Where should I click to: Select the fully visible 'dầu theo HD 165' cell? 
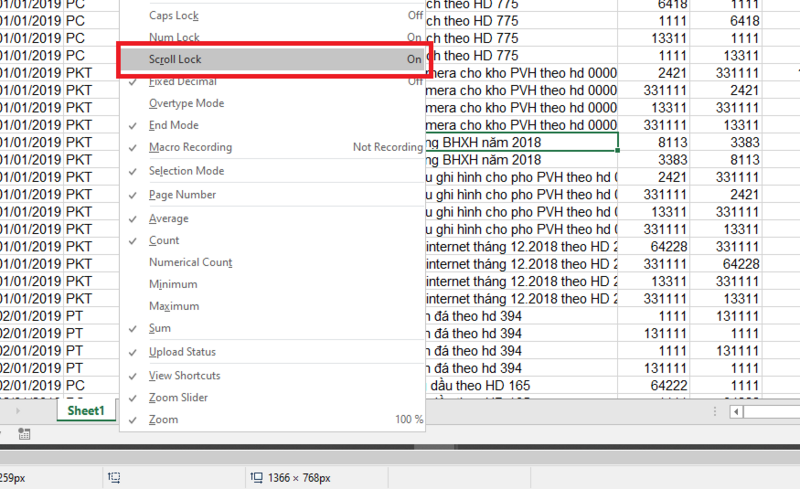tap(521, 385)
